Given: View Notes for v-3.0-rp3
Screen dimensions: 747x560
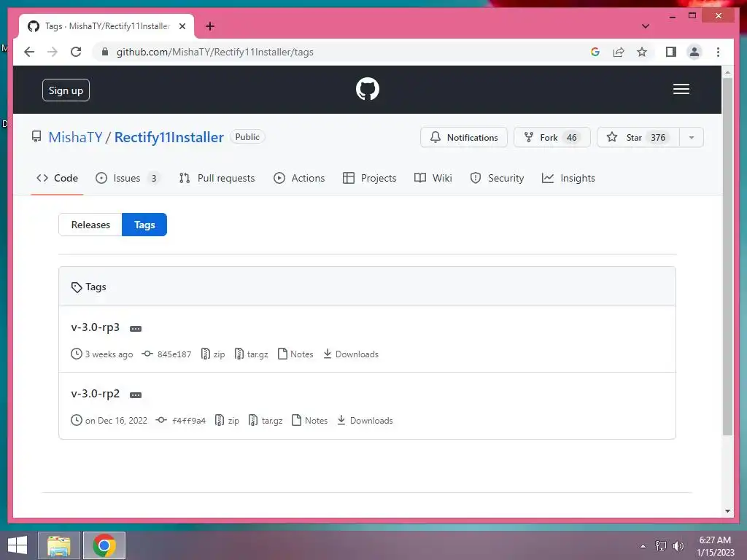Looking at the screenshot, I should click(295, 354).
